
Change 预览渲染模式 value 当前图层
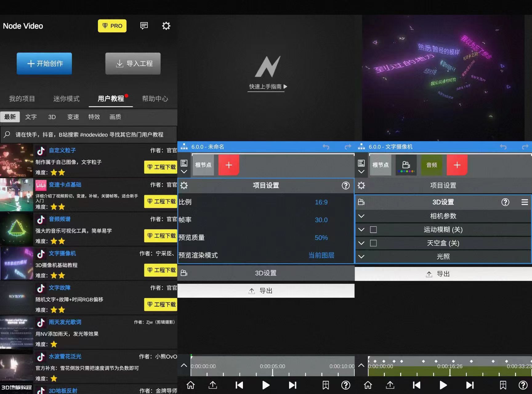pyautogui.click(x=321, y=255)
